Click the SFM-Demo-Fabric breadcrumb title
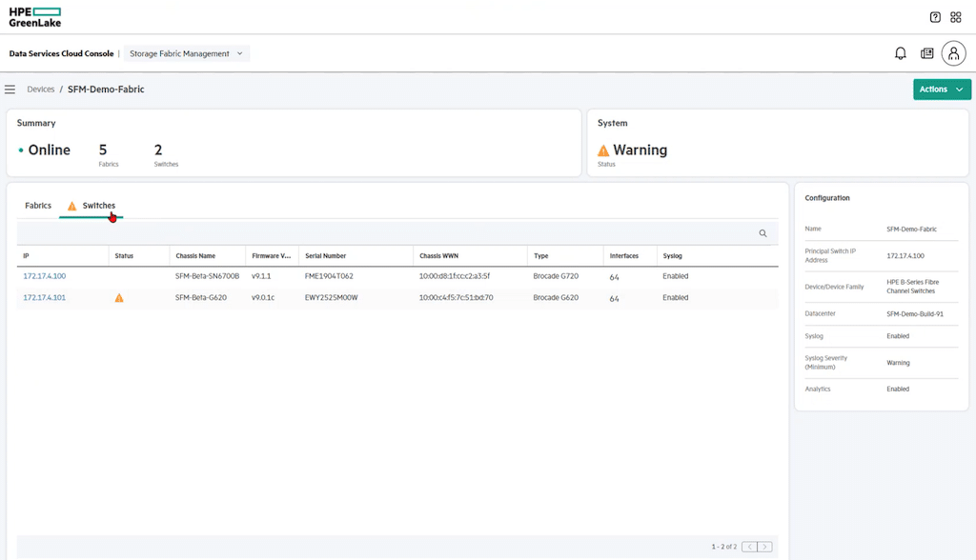 (106, 90)
